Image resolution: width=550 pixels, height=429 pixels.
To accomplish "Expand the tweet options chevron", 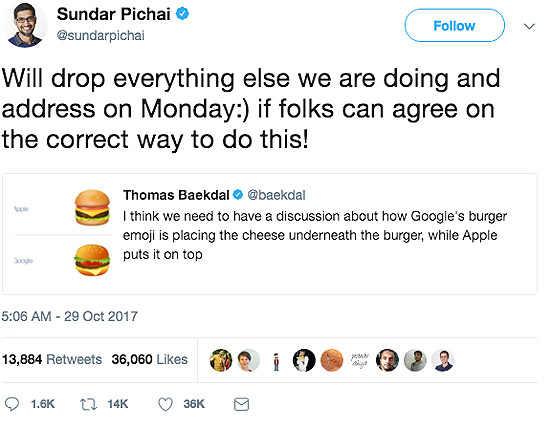I will click(x=529, y=26).
